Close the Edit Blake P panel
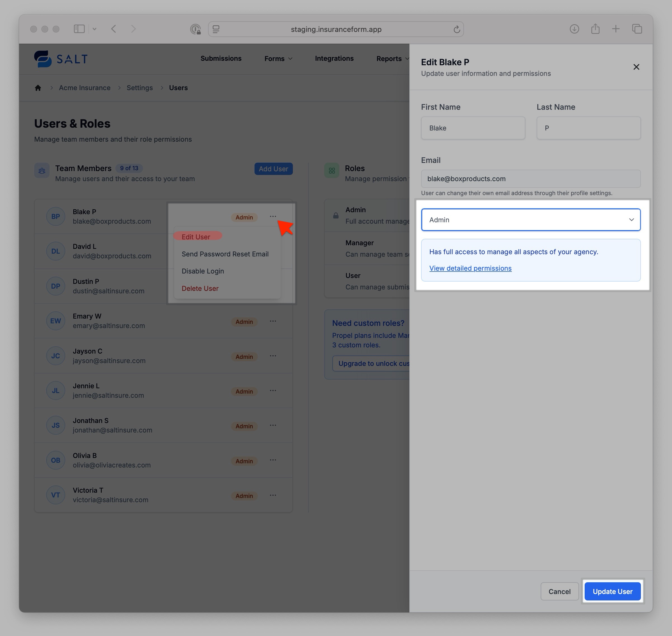The height and width of the screenshot is (636, 672). click(x=636, y=67)
